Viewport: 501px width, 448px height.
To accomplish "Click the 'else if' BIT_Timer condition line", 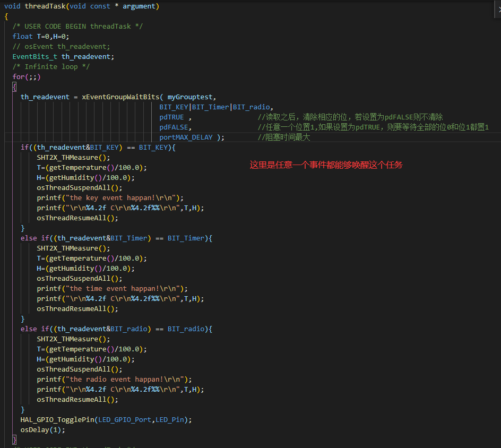I will [x=116, y=238].
